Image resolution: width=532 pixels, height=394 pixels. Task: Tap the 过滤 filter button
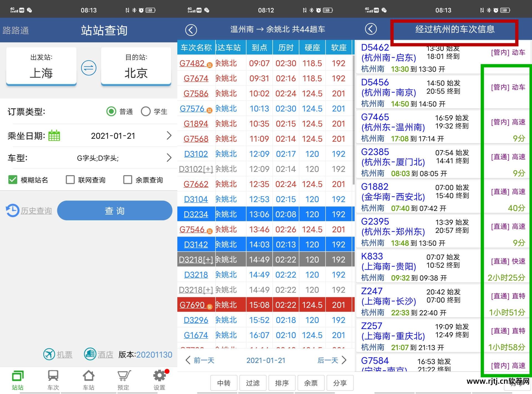(253, 383)
